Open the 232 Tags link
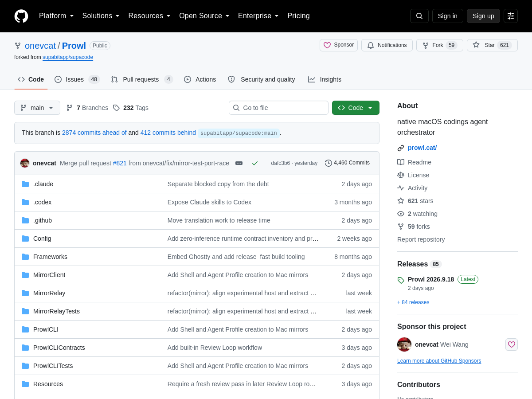 [x=131, y=108]
